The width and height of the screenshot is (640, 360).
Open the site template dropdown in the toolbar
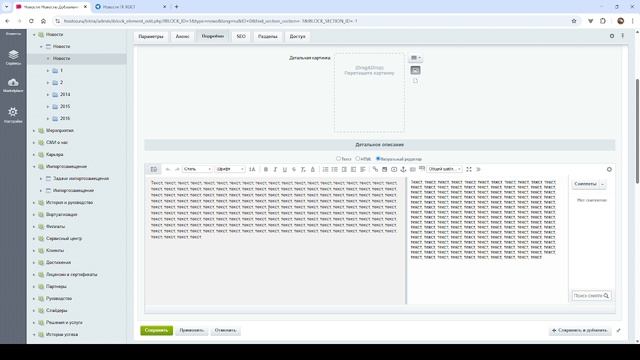pos(444,169)
